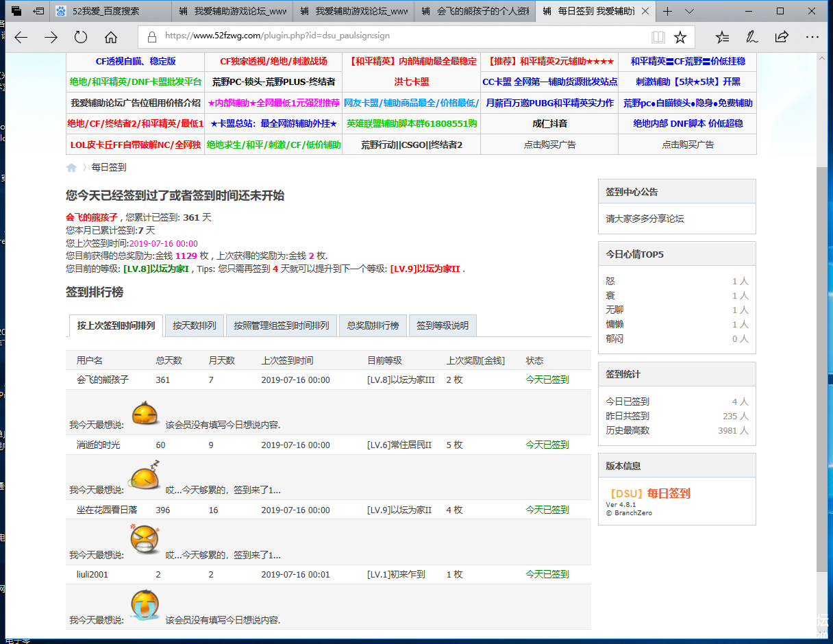Screen dimensions: 833x644
Task: Click the 每日签到 breadcrumb link
Action: pos(109,167)
